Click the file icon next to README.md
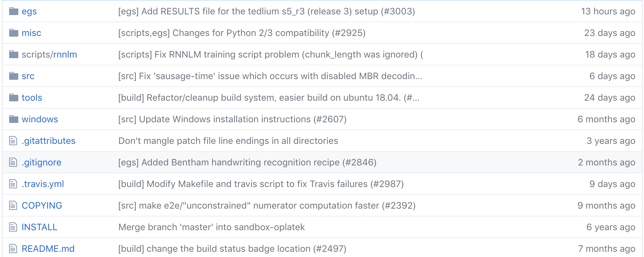The image size is (644, 257). click(x=13, y=249)
